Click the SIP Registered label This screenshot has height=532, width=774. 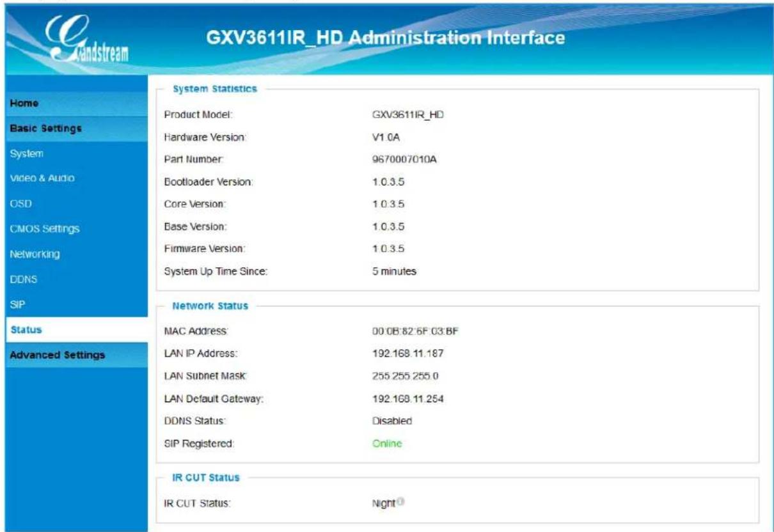(199, 443)
